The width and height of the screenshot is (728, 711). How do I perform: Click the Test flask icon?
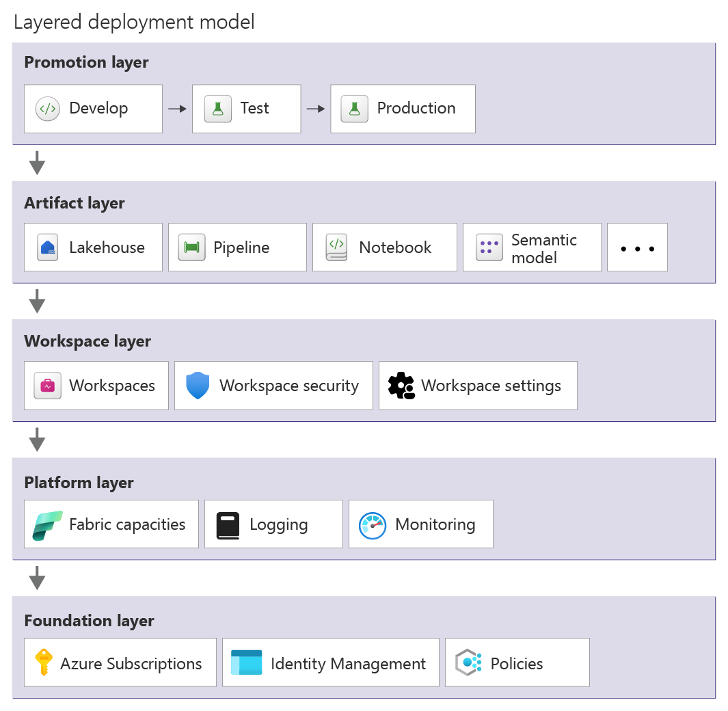218,109
